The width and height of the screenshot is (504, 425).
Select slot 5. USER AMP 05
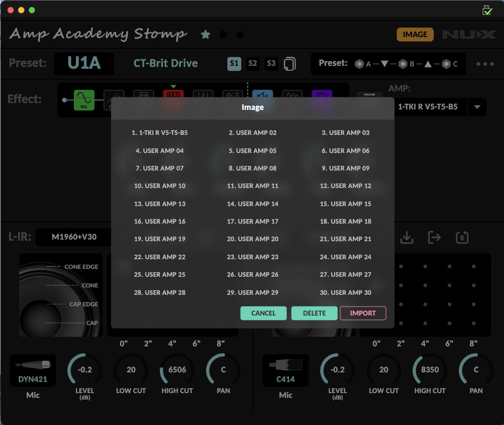click(x=253, y=150)
